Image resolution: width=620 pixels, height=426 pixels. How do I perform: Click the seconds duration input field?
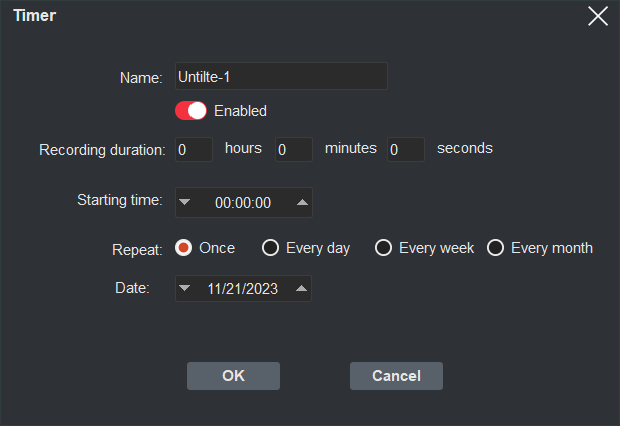[x=406, y=150]
